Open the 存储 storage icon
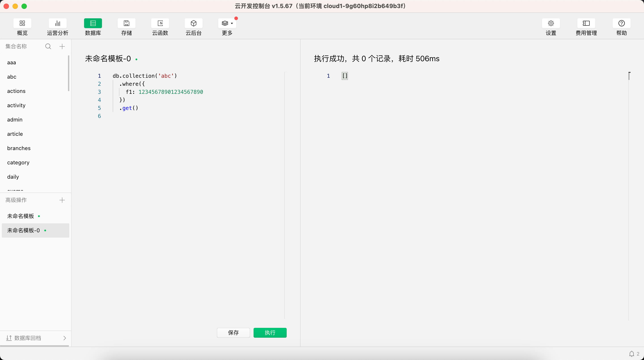Image resolution: width=644 pixels, height=360 pixels. coord(127,23)
